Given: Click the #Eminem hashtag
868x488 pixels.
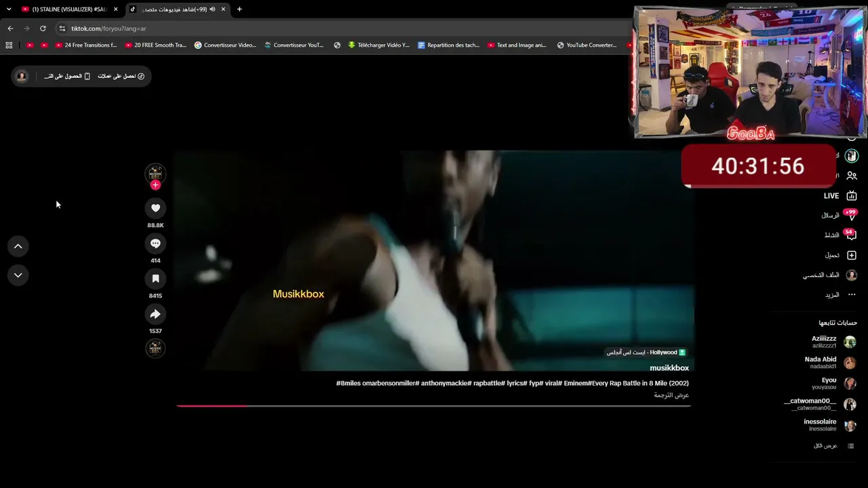Looking at the screenshot, I should pos(576,384).
